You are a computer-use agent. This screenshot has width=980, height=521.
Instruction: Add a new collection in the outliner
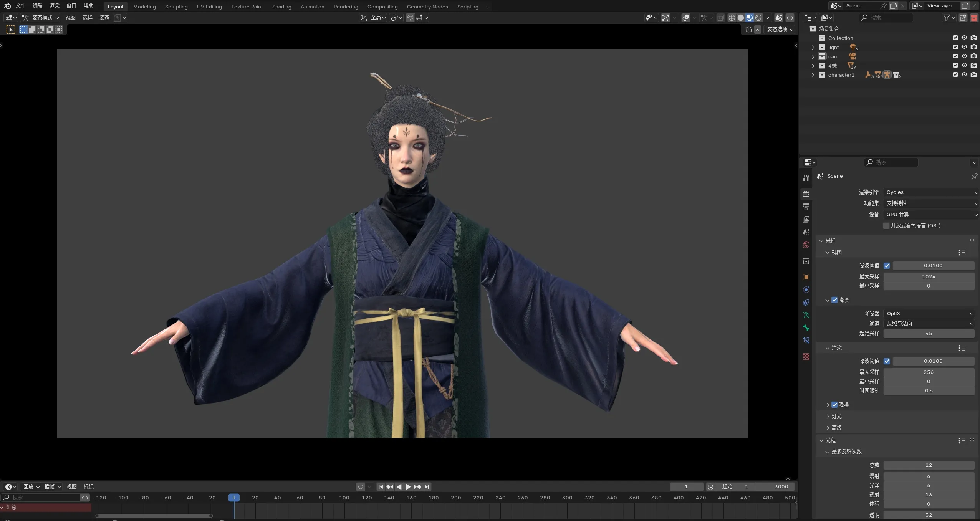(963, 18)
